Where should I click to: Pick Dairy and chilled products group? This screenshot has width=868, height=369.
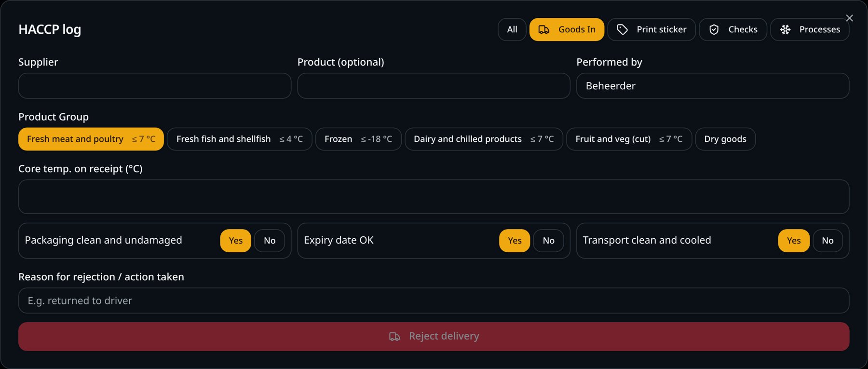[484, 139]
